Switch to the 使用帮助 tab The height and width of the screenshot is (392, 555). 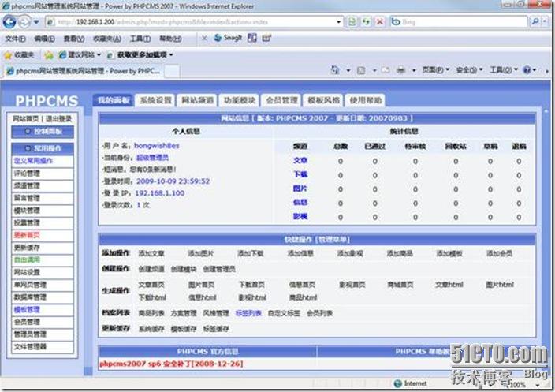(x=366, y=100)
